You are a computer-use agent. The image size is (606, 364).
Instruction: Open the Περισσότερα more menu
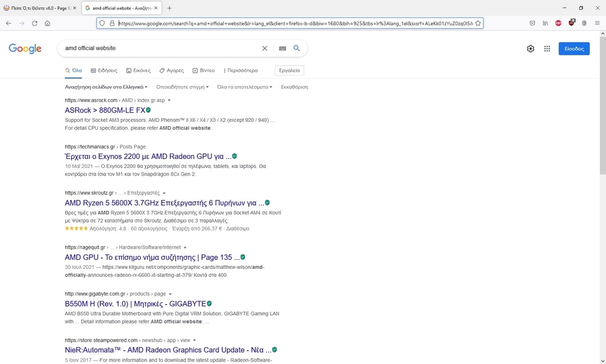point(240,70)
